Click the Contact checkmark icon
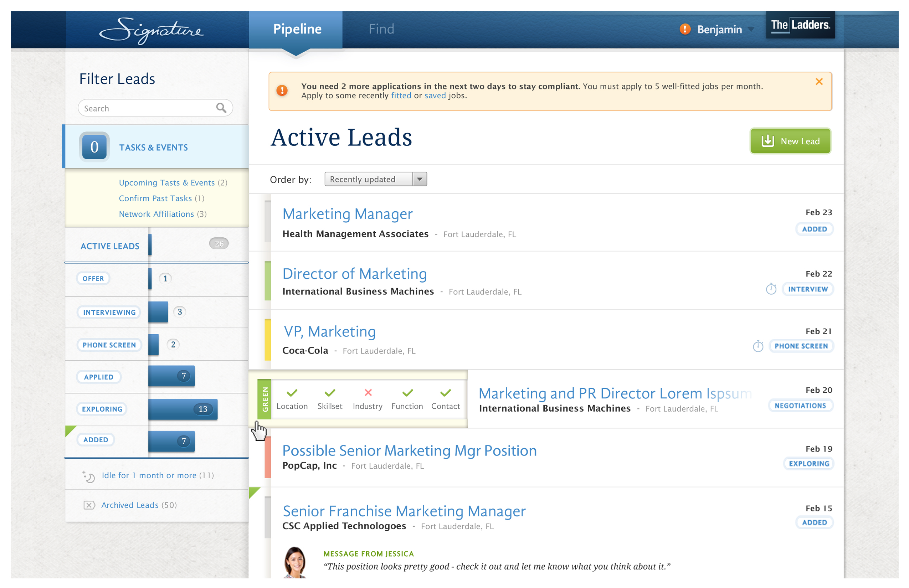The width and height of the screenshot is (909, 588). [446, 392]
